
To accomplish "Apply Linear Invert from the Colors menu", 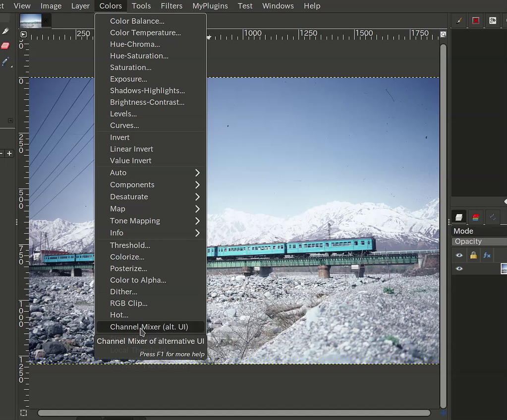I will (131, 149).
